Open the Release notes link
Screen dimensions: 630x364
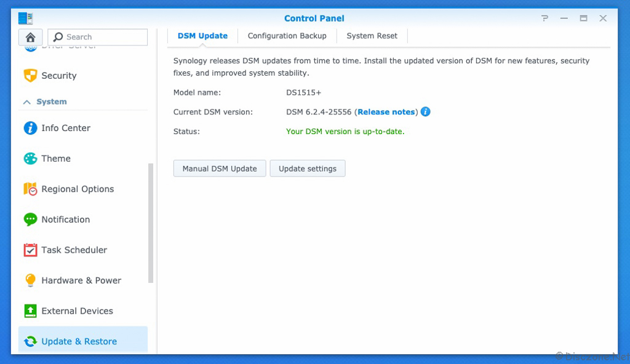386,112
